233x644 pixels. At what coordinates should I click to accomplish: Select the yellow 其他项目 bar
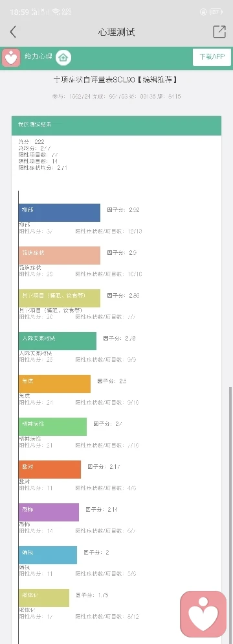click(59, 298)
